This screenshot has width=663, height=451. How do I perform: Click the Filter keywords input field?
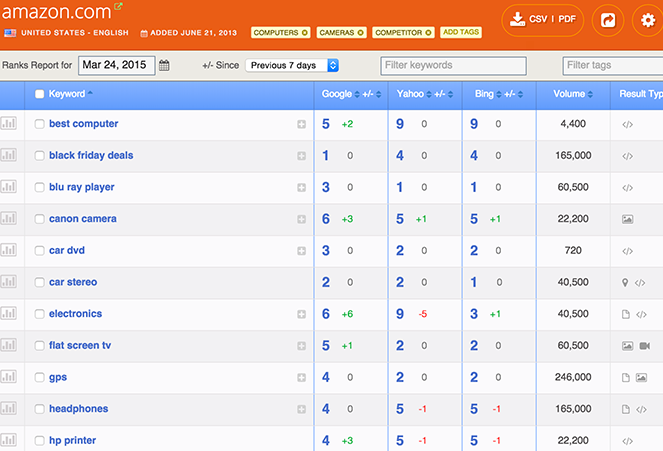pos(453,66)
